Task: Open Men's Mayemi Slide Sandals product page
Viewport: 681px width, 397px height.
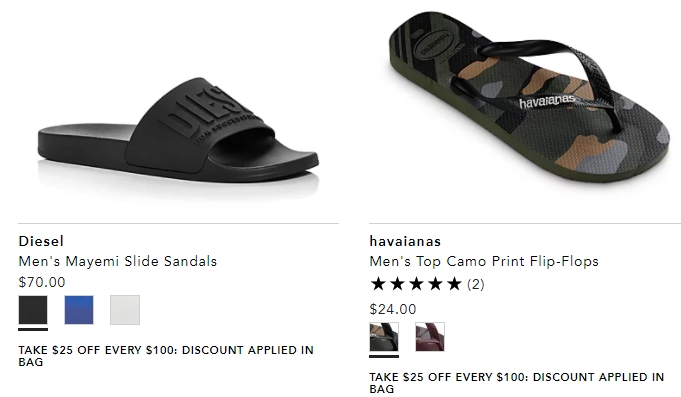Action: [x=118, y=261]
